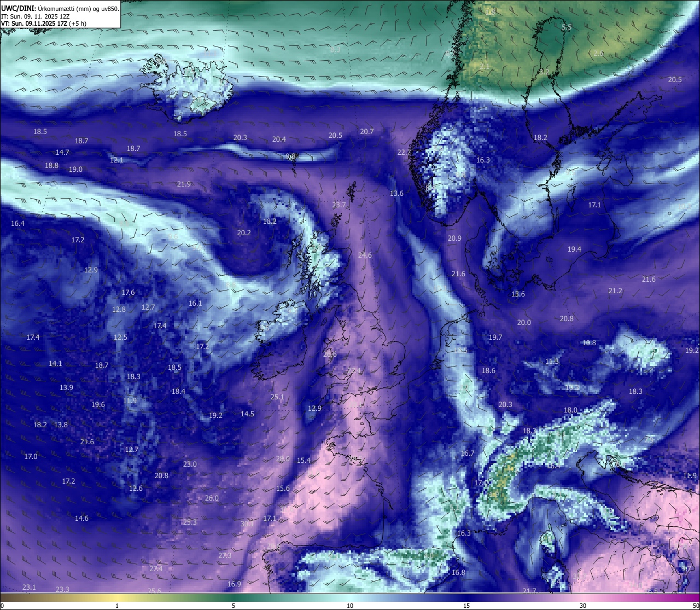
Task: Click the 16.1 value label
Action: [x=195, y=303]
